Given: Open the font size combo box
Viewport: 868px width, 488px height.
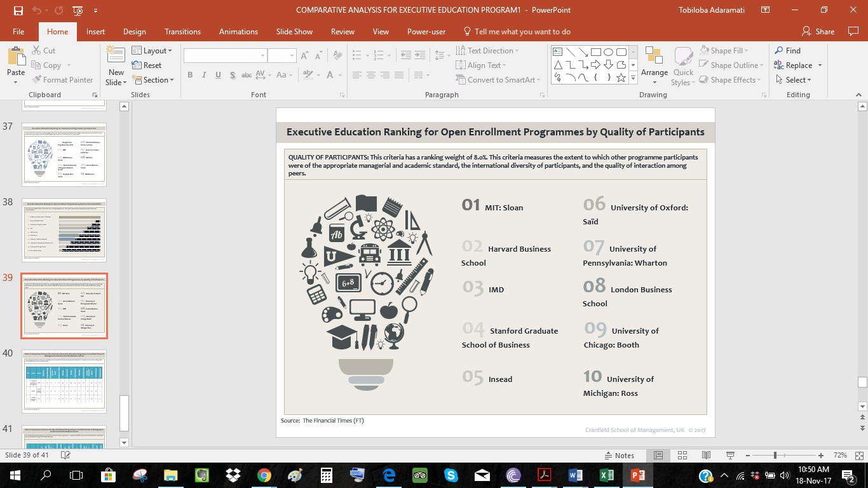Looking at the screenshot, I should pyautogui.click(x=282, y=56).
